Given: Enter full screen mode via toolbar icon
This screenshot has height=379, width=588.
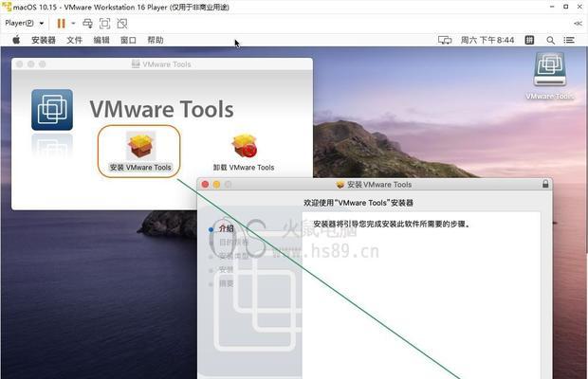Looking at the screenshot, I should tap(104, 24).
